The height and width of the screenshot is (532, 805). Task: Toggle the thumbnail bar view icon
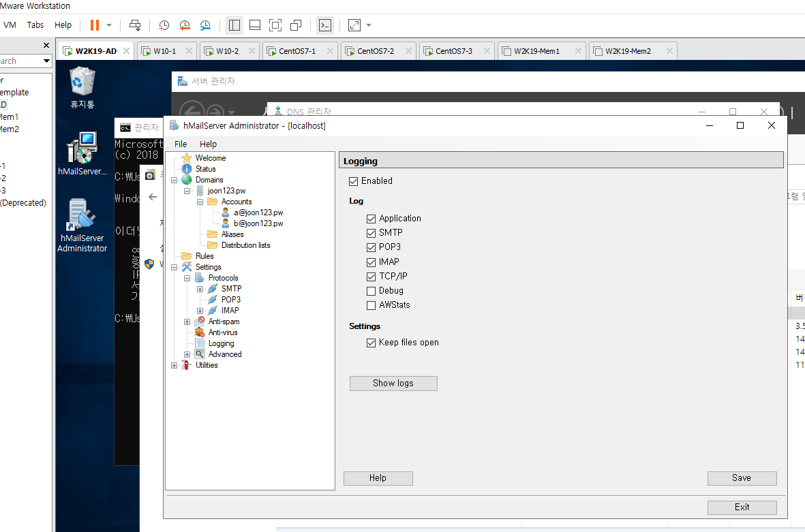pyautogui.click(x=255, y=25)
